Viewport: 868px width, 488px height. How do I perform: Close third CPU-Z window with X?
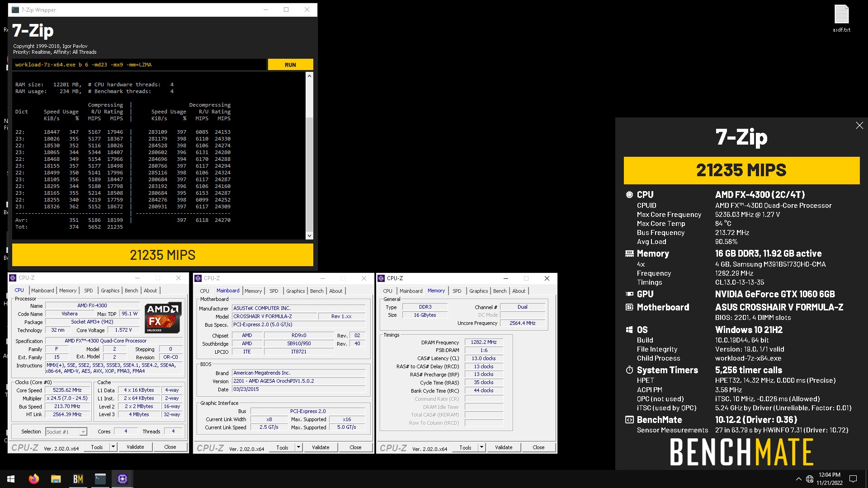[547, 278]
